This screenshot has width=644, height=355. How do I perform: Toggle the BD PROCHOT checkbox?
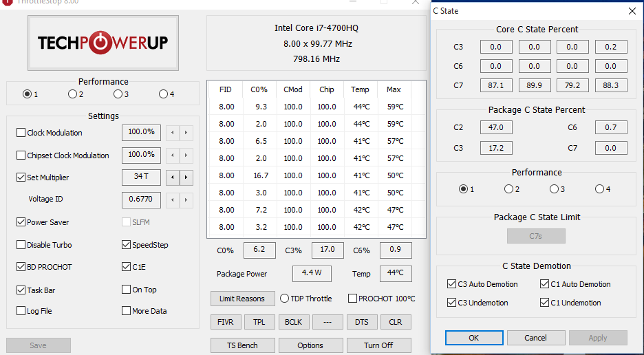[x=21, y=267]
